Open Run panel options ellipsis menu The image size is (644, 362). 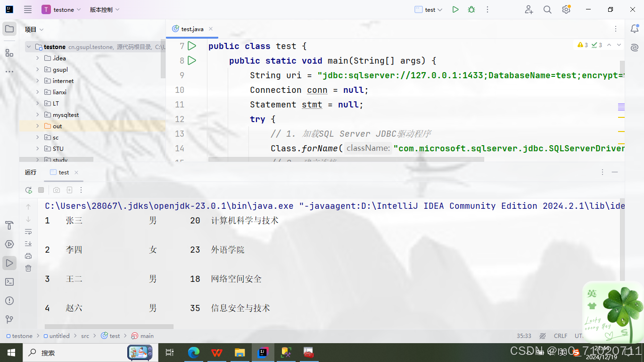[603, 172]
